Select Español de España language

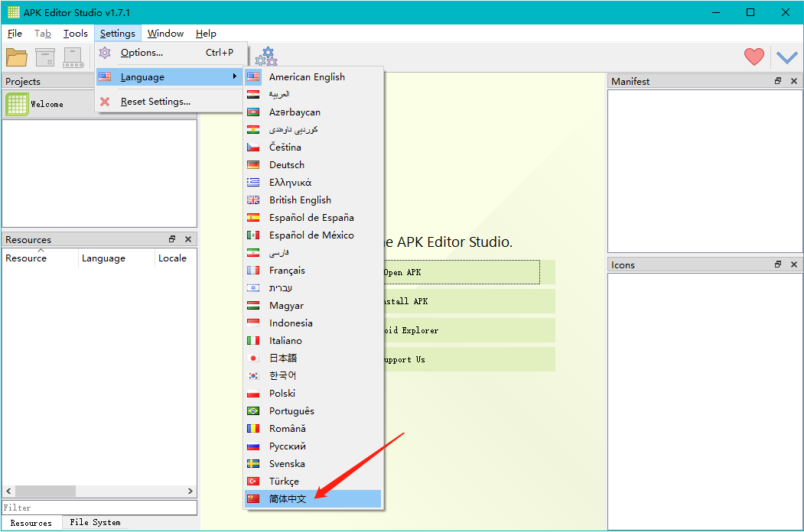coord(313,217)
